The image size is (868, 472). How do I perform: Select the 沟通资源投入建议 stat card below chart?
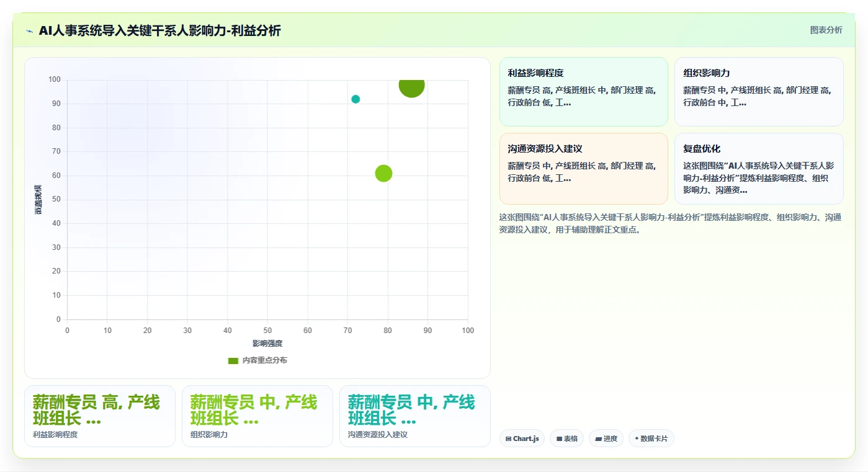pyautogui.click(x=415, y=416)
